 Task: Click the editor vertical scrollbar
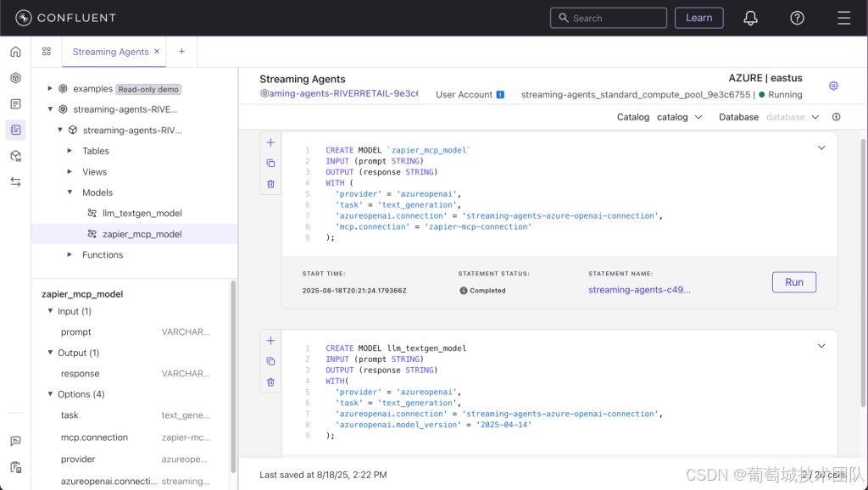pyautogui.click(x=863, y=271)
